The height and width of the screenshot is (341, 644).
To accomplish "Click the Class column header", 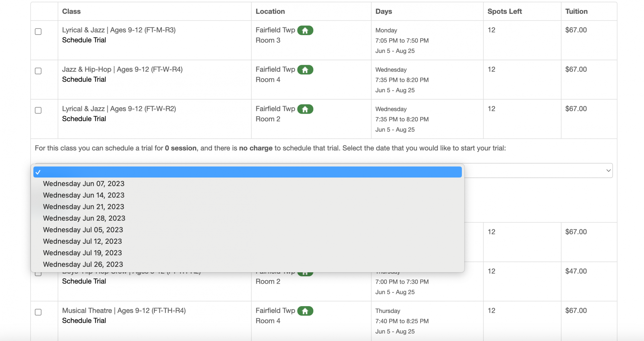I will pos(71,11).
